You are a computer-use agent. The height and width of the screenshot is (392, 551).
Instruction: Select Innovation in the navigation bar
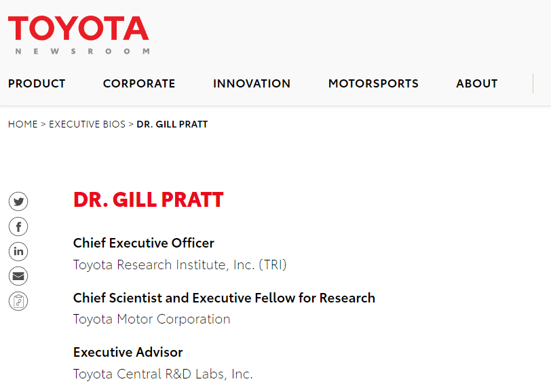click(252, 83)
